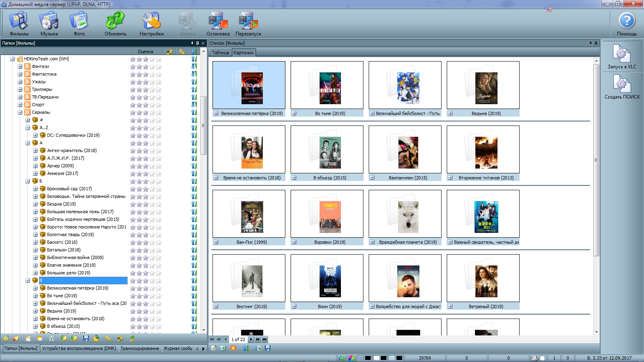Switch to the Музыка library

coord(49,24)
